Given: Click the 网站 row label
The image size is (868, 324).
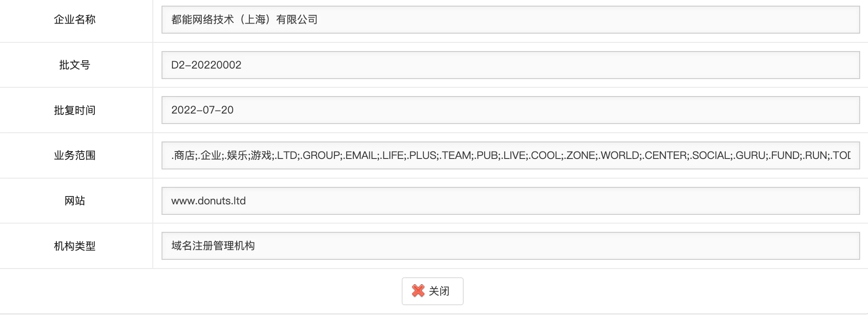Looking at the screenshot, I should [75, 201].
